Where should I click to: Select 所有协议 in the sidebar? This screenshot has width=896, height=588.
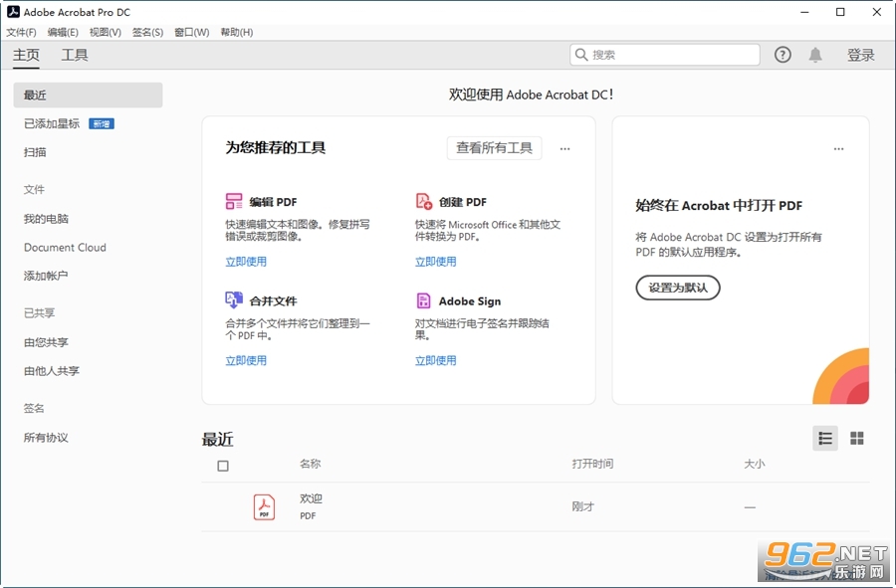tap(46, 438)
